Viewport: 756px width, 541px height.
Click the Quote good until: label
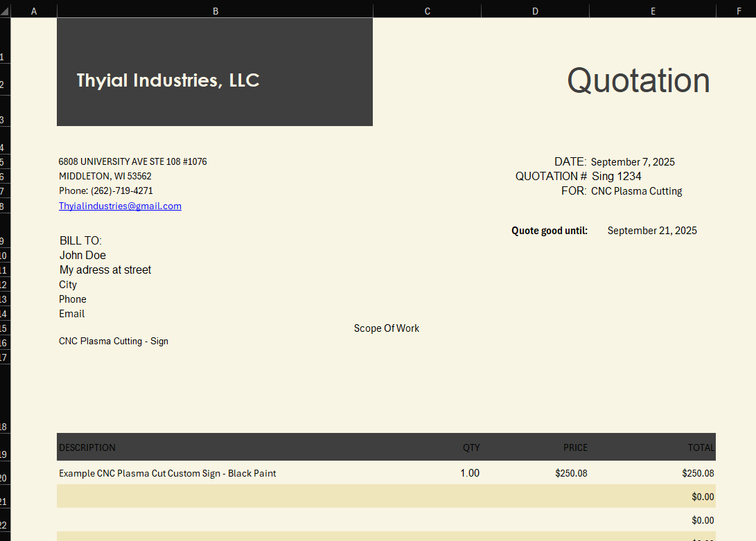(550, 231)
